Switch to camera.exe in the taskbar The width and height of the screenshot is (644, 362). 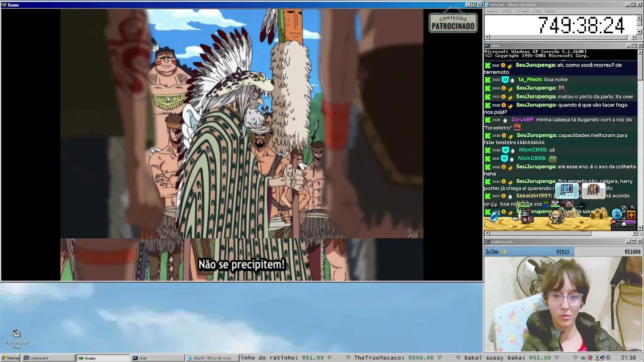tap(49, 358)
